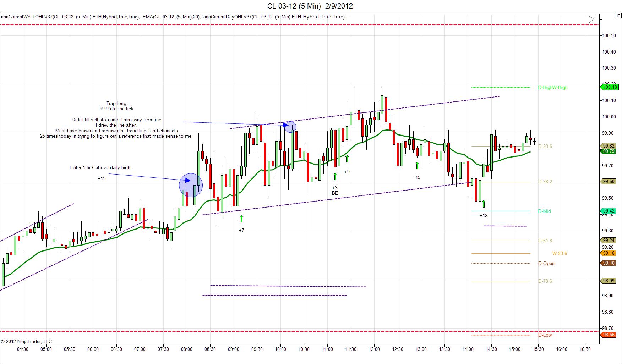Select the D-Mid level label
Screen dimensions: 622x364
click(544, 211)
